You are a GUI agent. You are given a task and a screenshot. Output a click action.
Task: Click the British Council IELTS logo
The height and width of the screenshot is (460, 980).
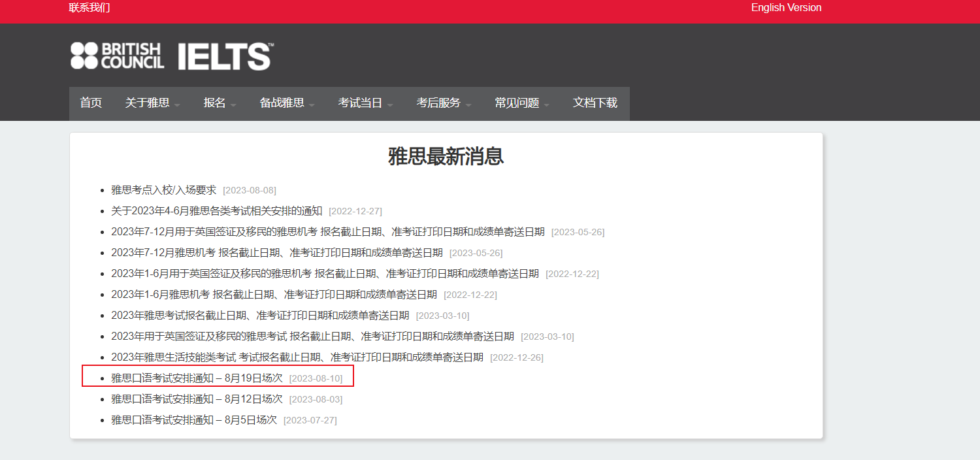click(x=172, y=56)
